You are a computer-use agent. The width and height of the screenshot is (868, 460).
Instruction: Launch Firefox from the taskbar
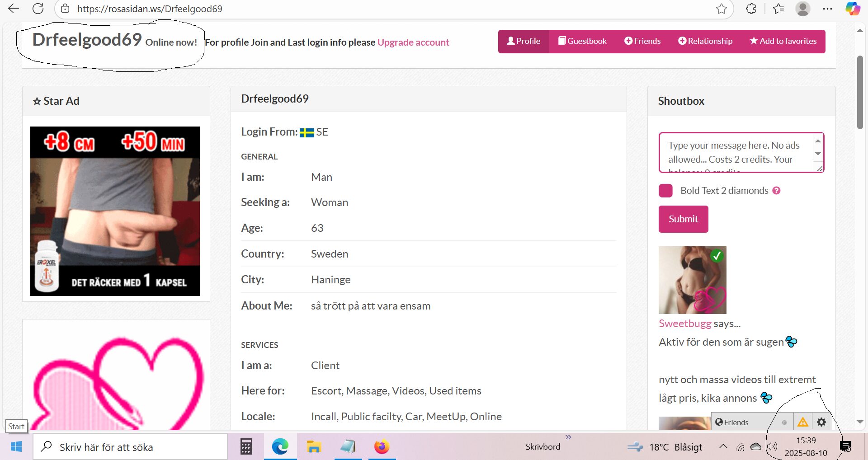click(382, 447)
